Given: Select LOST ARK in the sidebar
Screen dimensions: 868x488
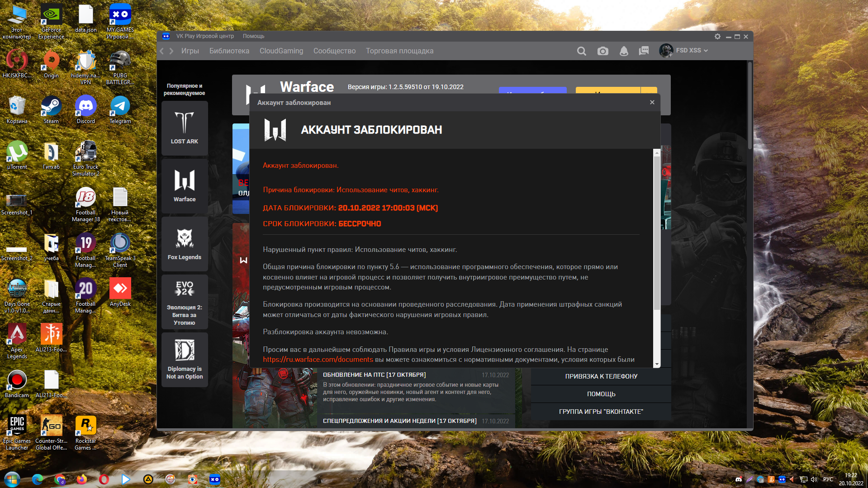Looking at the screenshot, I should (185, 128).
